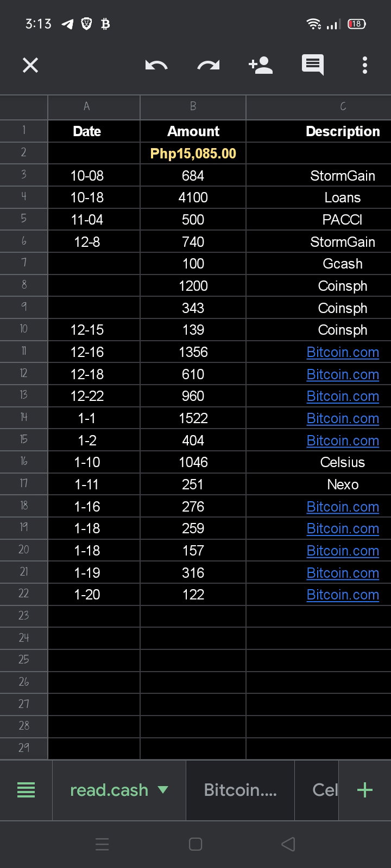This screenshot has height=868, width=391.
Task: Tap the Android home navigation button
Action: tap(195, 844)
